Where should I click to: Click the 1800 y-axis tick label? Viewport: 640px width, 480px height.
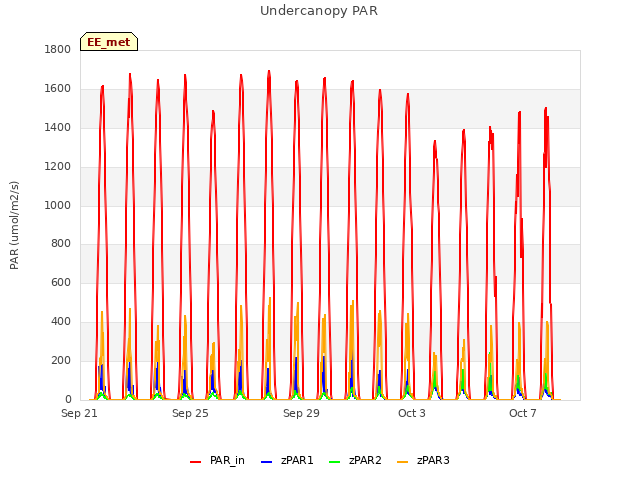coord(58,49)
